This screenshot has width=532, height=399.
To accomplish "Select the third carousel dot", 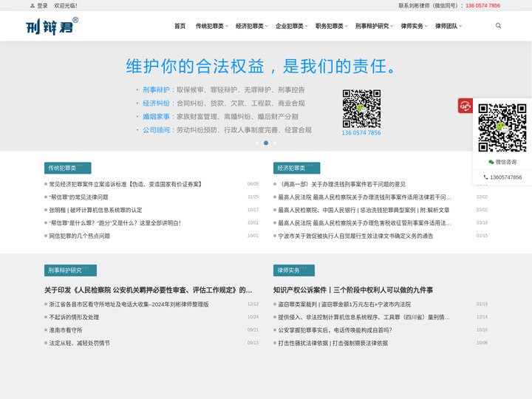I will (275, 143).
